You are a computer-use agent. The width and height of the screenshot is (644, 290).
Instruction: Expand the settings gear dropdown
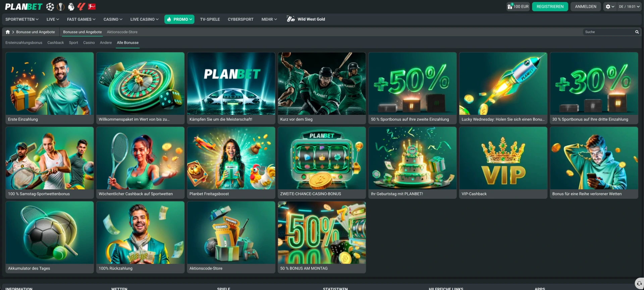click(x=610, y=6)
